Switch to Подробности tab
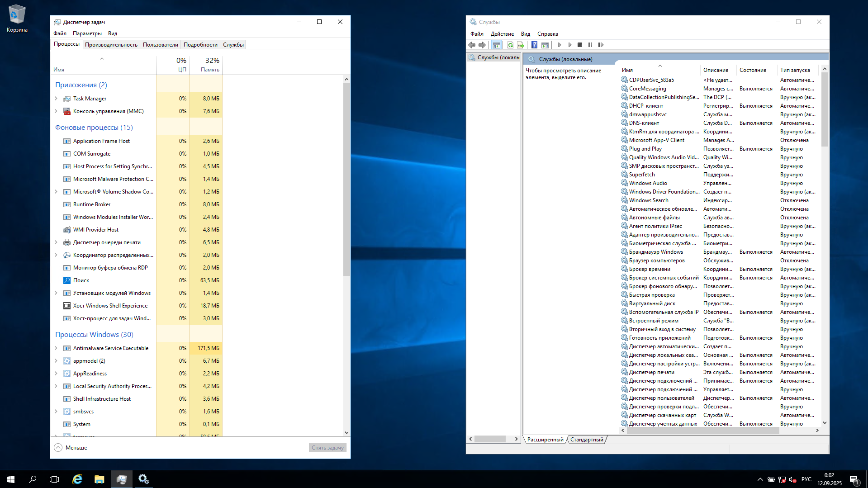The image size is (868, 488). (200, 45)
